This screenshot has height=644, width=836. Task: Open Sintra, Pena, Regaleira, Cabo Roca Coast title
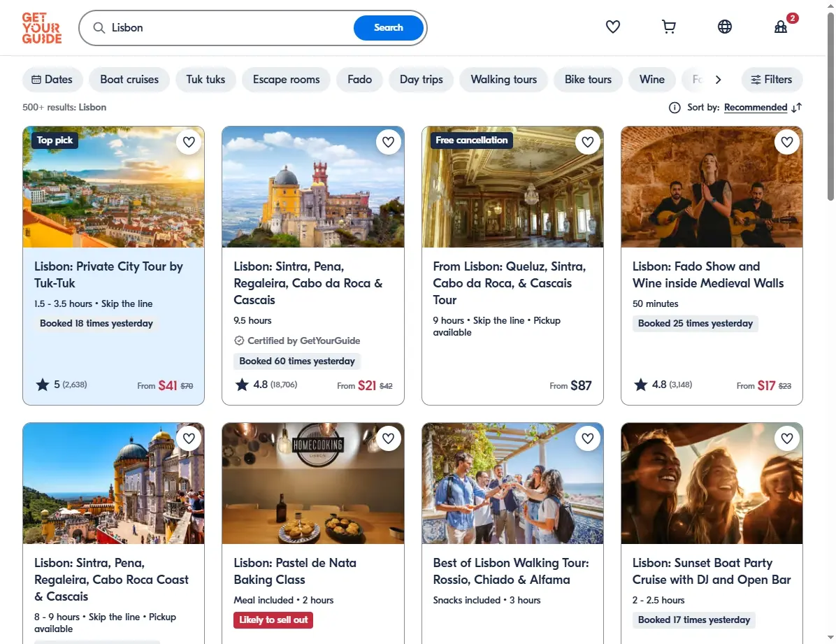click(x=111, y=580)
